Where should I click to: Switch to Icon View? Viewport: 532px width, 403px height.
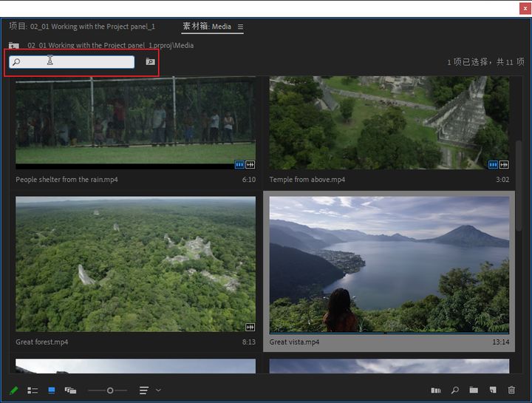52,390
